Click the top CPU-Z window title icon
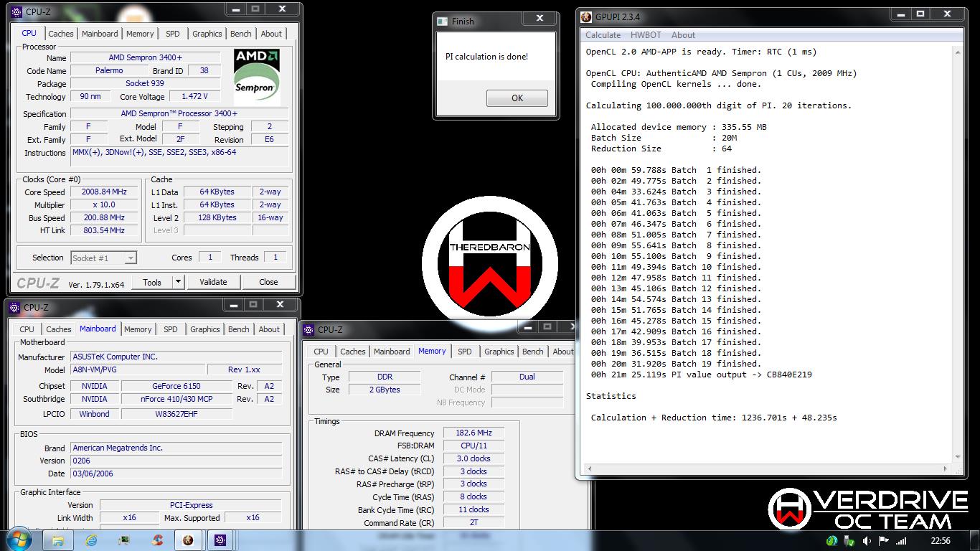Screen dimensions: 980x551 coord(15,11)
